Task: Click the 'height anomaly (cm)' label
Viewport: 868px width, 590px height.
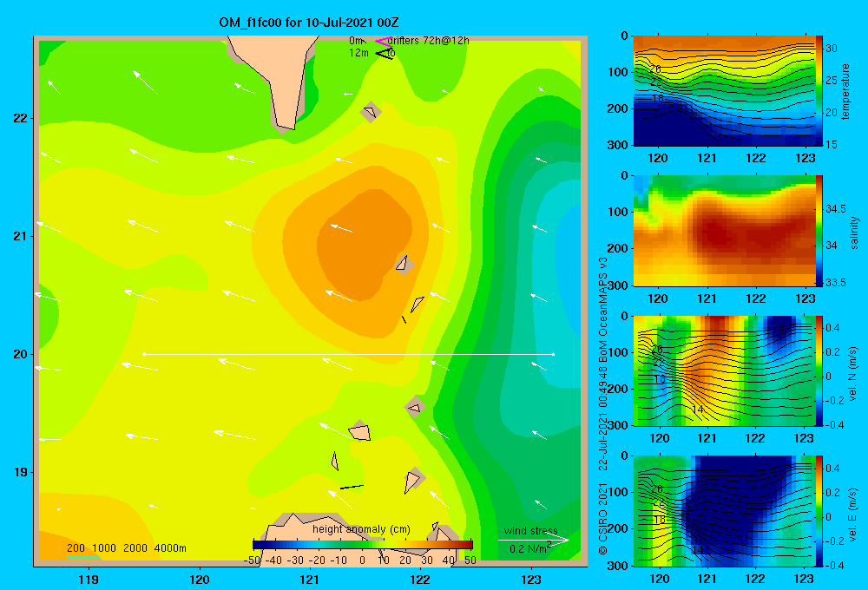Action: [361, 529]
